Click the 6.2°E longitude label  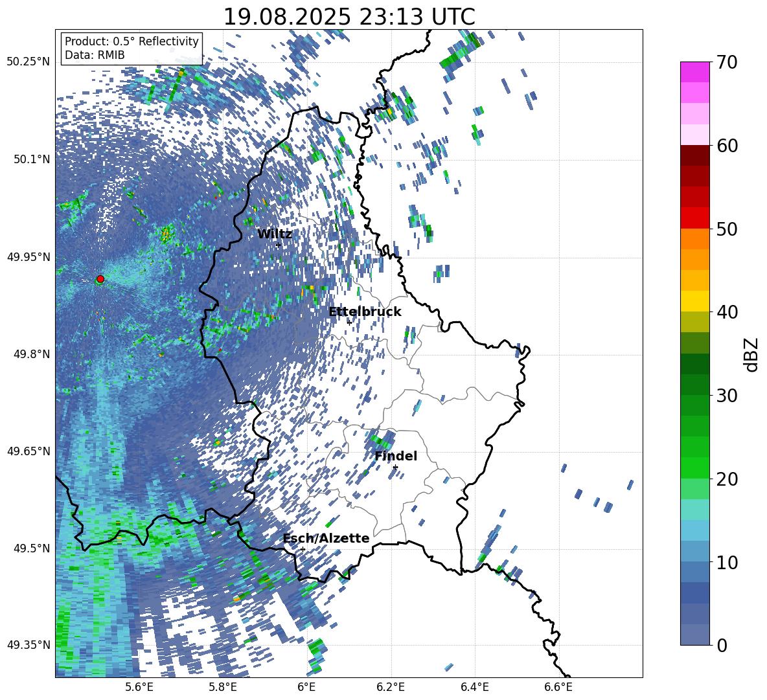(391, 687)
